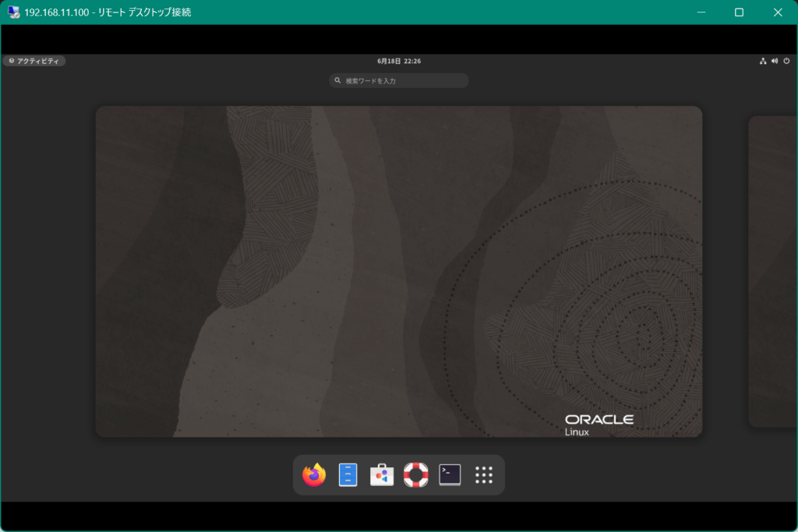This screenshot has width=798, height=532.
Task: Click the アクティビティ button
Action: coord(34,61)
